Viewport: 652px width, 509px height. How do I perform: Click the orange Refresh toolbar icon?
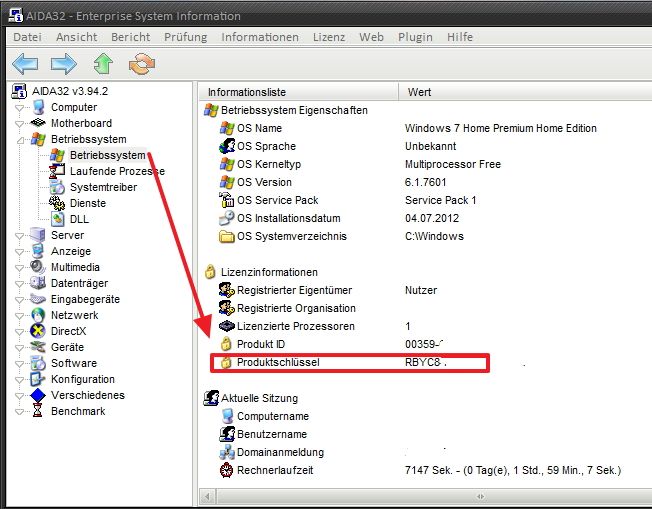pos(143,65)
